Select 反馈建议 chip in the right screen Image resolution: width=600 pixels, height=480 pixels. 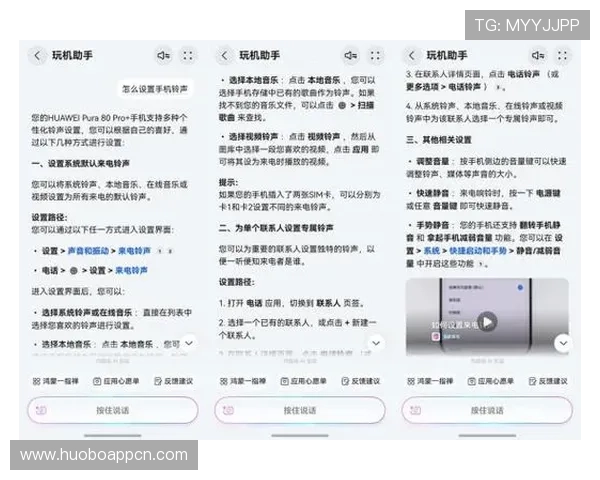(x=548, y=381)
